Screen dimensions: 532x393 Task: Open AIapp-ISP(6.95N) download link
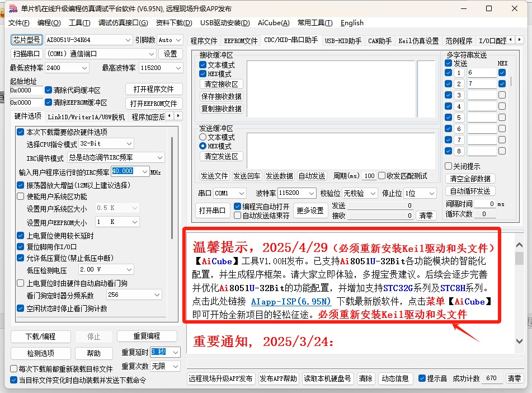tap(291, 301)
